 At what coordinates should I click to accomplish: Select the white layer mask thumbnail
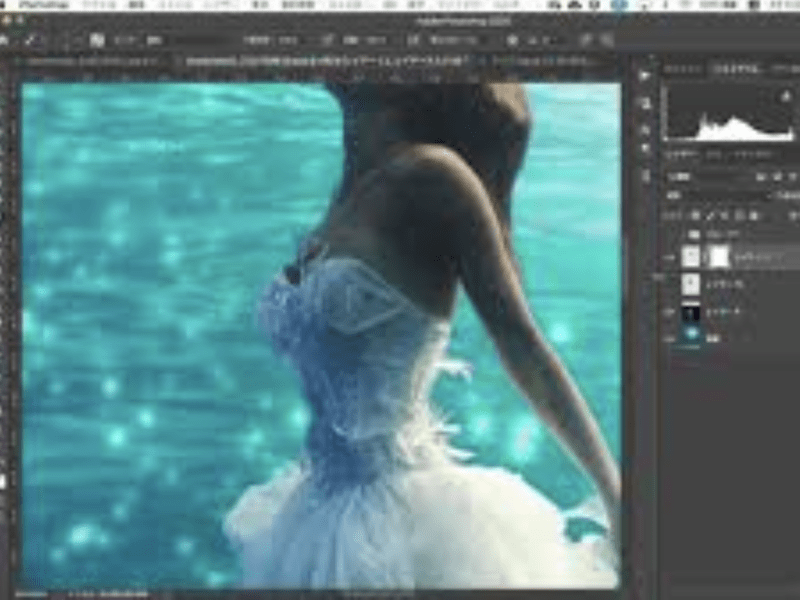[719, 257]
